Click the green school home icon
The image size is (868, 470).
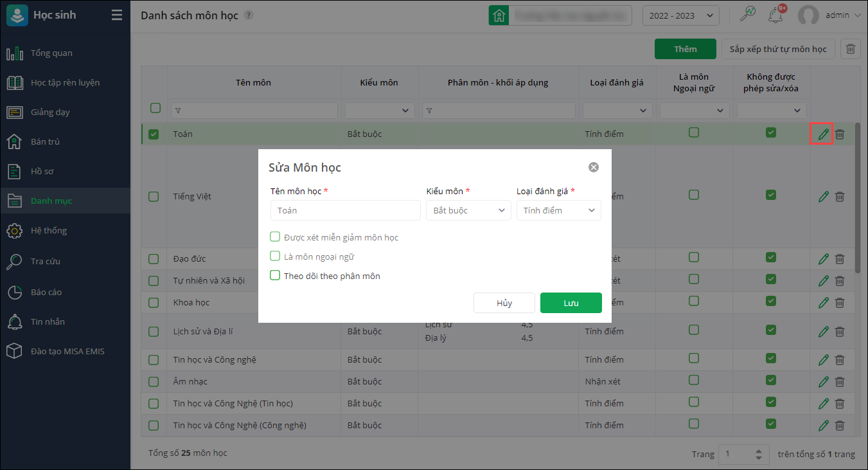point(499,15)
